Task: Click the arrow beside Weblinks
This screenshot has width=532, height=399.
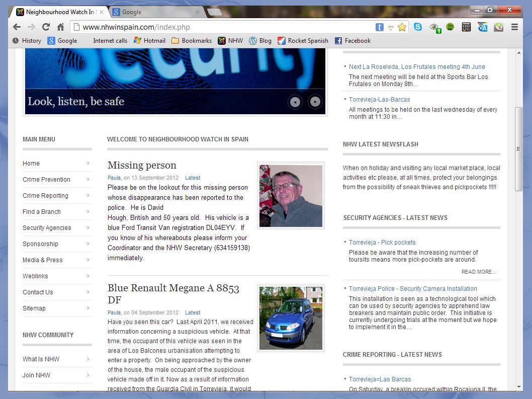Action: [x=88, y=276]
